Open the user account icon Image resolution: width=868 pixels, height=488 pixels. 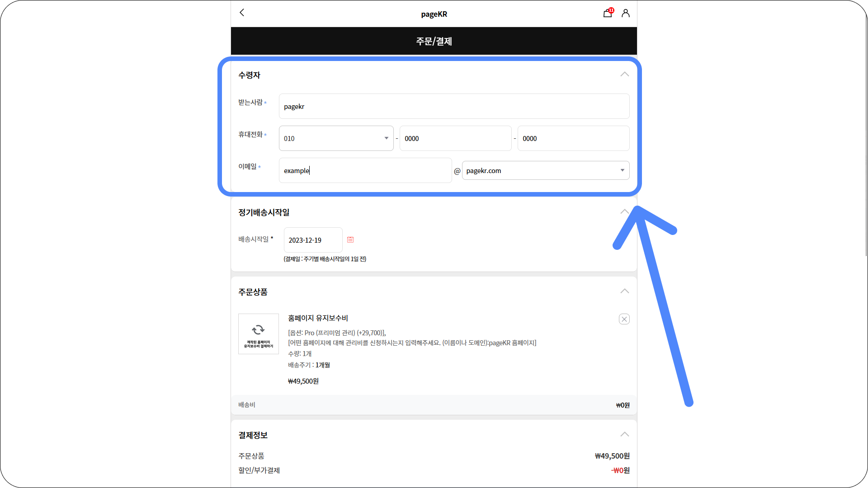coord(626,13)
